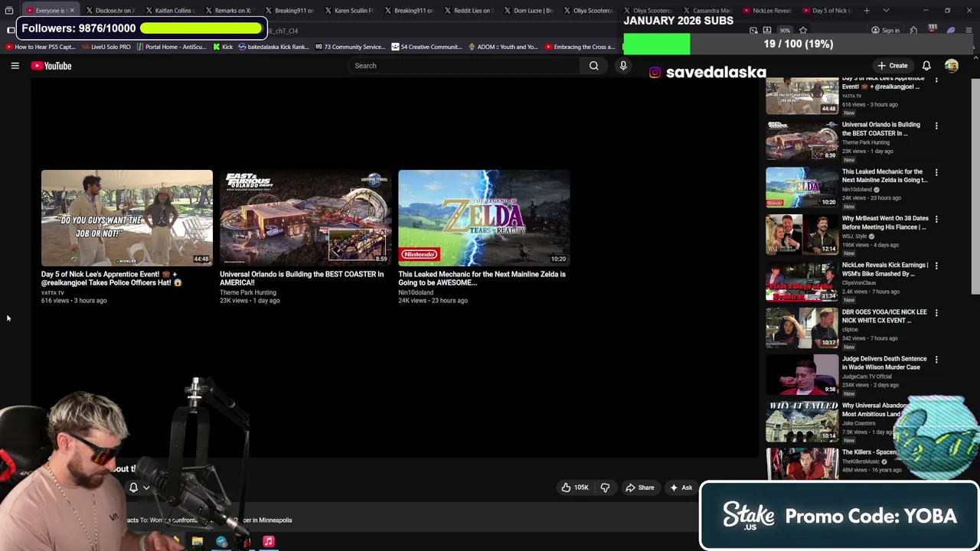Viewport: 980px width, 551px height.
Task: Open How to Hear PS5 bookmark
Action: pos(40,47)
